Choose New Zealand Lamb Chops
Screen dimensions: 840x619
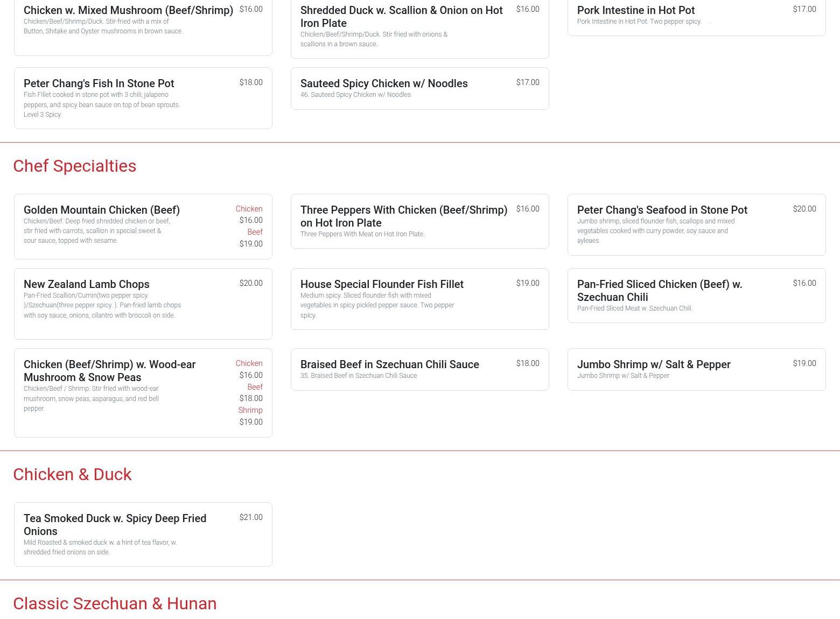pyautogui.click(x=86, y=284)
